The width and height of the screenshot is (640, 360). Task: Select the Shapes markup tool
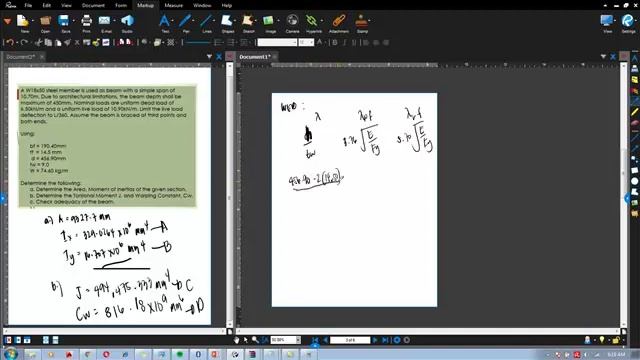[227, 20]
